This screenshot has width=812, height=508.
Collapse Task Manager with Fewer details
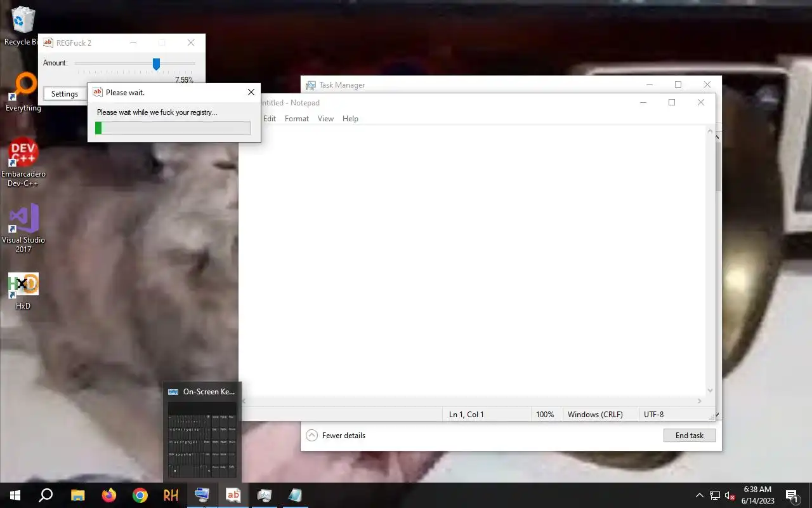336,436
